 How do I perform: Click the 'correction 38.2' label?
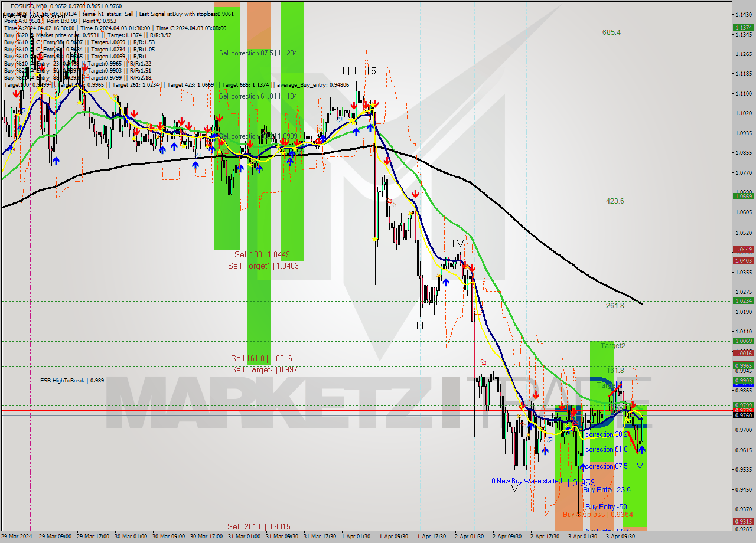click(x=606, y=434)
